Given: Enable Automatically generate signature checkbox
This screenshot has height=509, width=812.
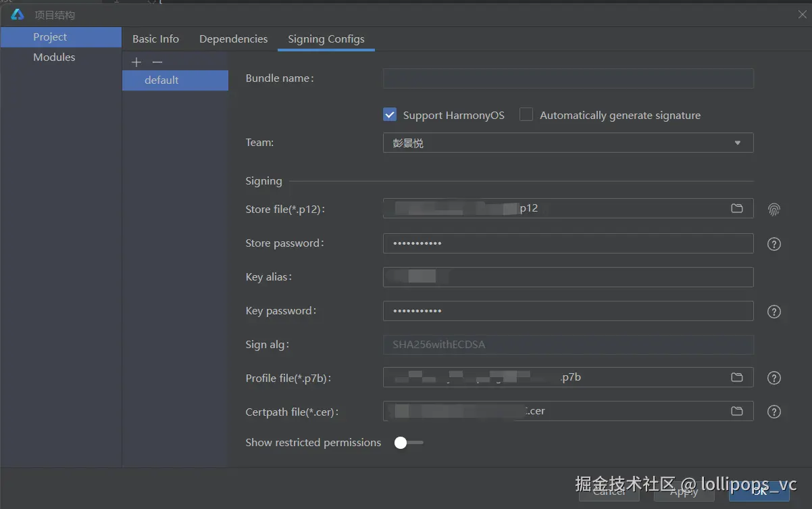Looking at the screenshot, I should 526,115.
